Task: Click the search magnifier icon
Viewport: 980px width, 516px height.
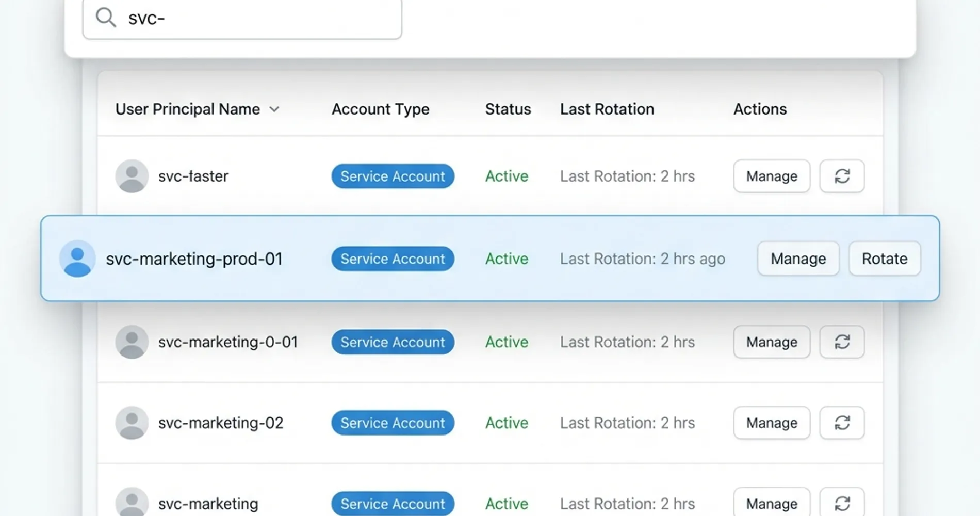Action: pyautogui.click(x=106, y=18)
